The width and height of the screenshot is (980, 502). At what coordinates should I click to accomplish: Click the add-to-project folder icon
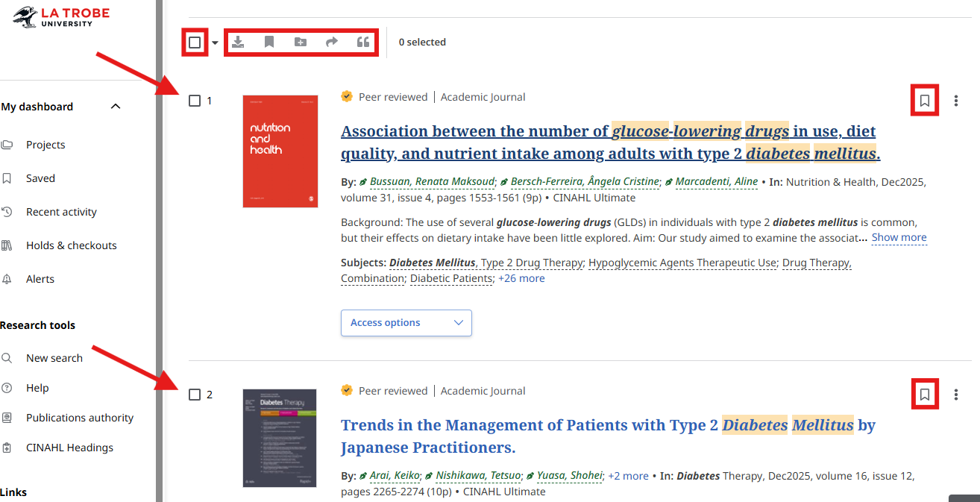pyautogui.click(x=300, y=43)
